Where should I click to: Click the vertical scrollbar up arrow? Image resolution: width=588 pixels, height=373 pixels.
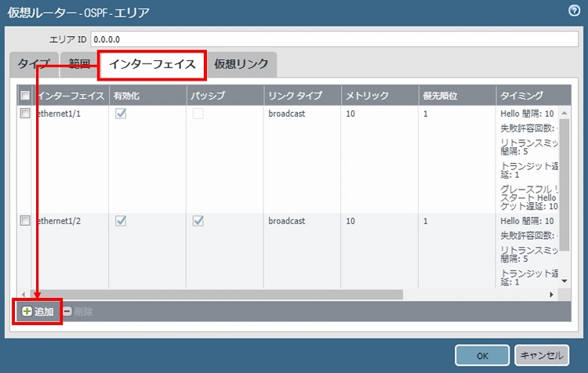[564, 112]
